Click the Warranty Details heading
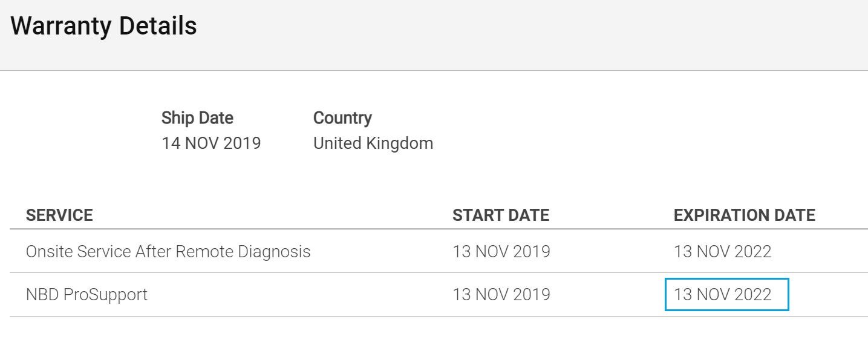Image resolution: width=868 pixels, height=342 pixels. click(103, 27)
